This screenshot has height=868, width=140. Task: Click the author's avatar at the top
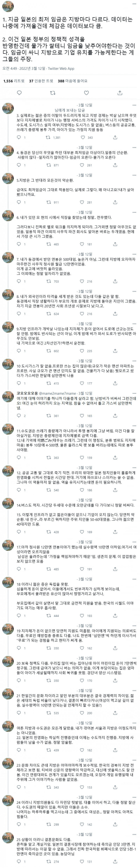[8, 6]
